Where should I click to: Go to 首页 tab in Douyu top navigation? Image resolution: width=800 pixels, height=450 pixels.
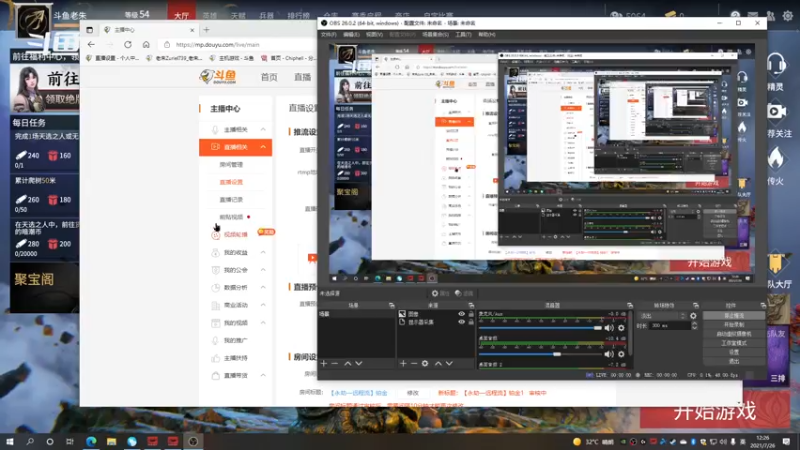(x=269, y=77)
